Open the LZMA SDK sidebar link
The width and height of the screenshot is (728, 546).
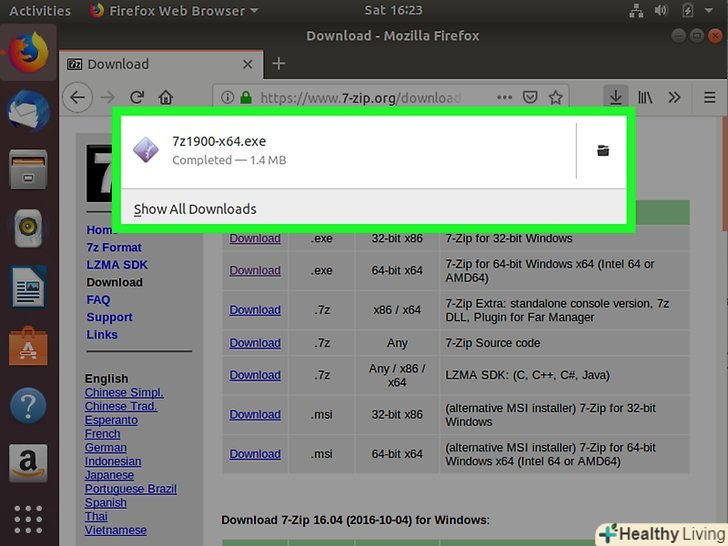coord(116,265)
